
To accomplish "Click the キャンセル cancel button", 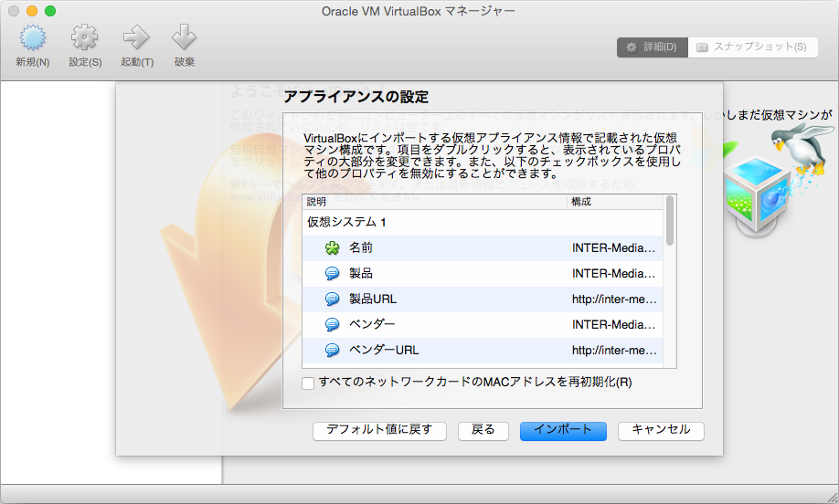I will click(x=661, y=431).
